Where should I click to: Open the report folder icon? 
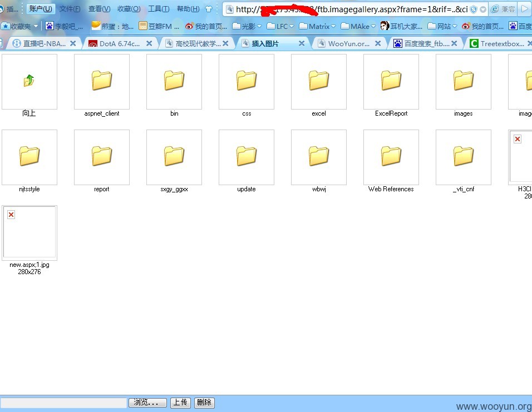pyautogui.click(x=102, y=157)
